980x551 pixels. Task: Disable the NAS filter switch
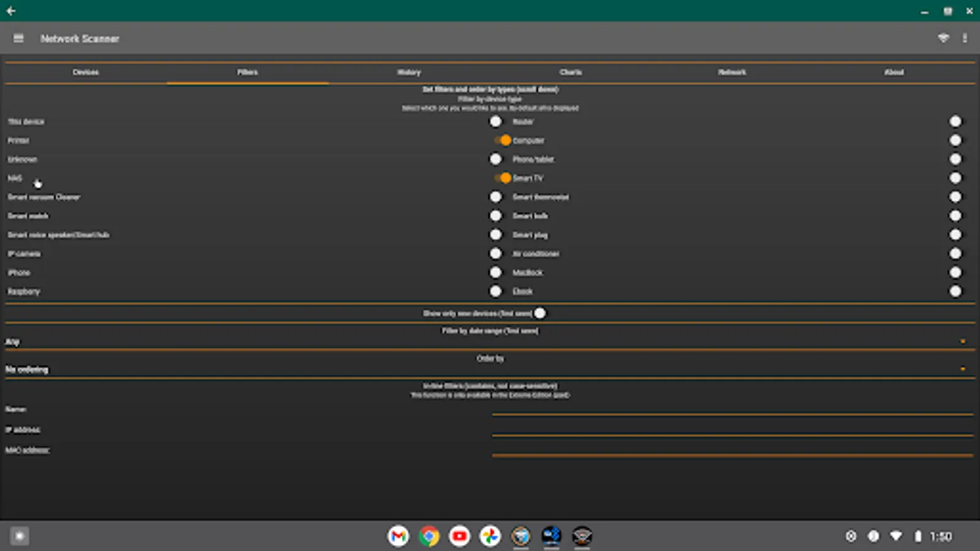[502, 178]
